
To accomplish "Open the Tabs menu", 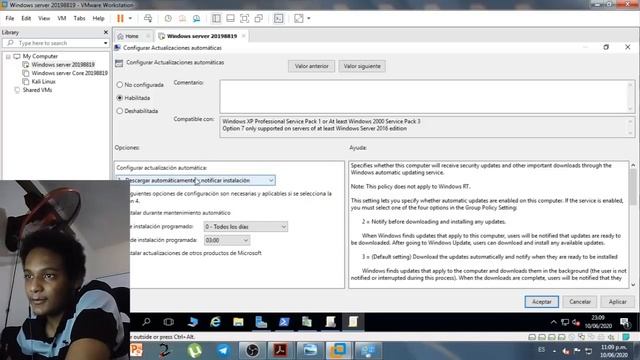I will (79, 18).
